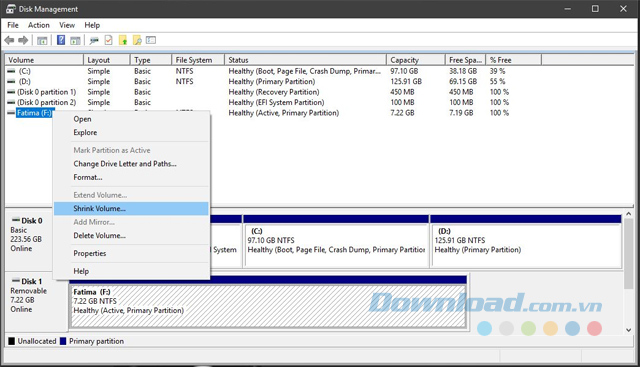The width and height of the screenshot is (640, 367).
Task: Sort by the Layout column header
Action: point(107,60)
